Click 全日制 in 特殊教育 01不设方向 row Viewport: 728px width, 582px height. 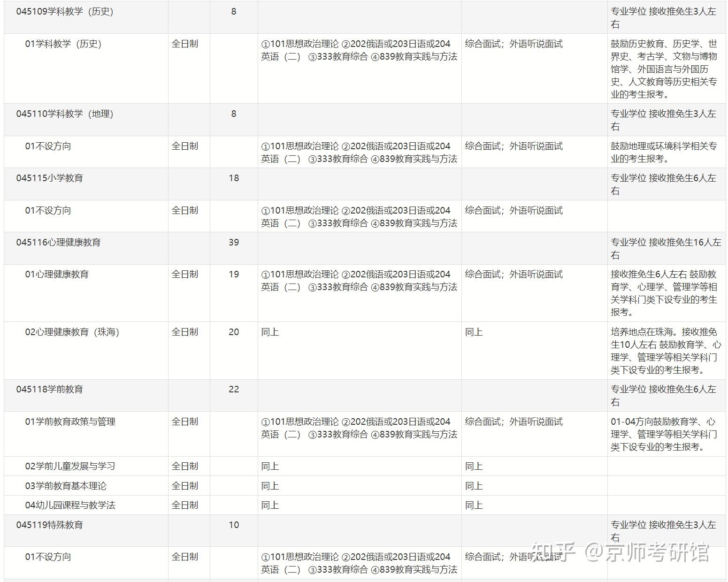point(185,557)
